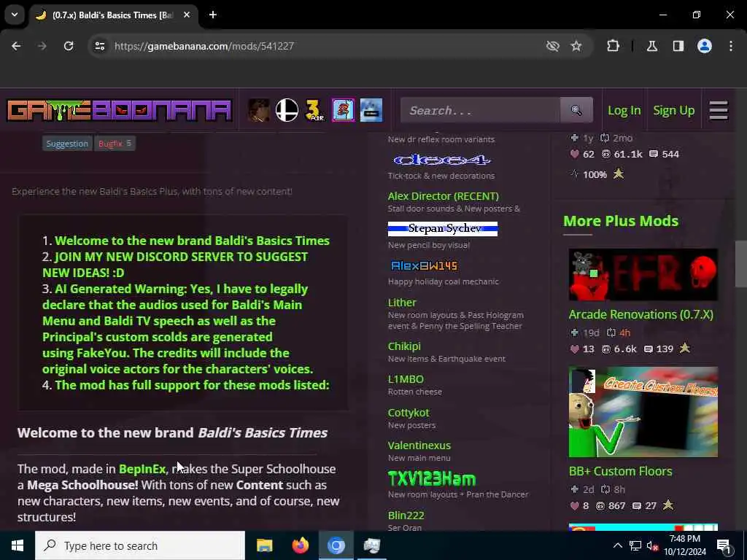The width and height of the screenshot is (747, 560).
Task: Open the Chrome extensions puzzle icon
Action: coord(613,46)
